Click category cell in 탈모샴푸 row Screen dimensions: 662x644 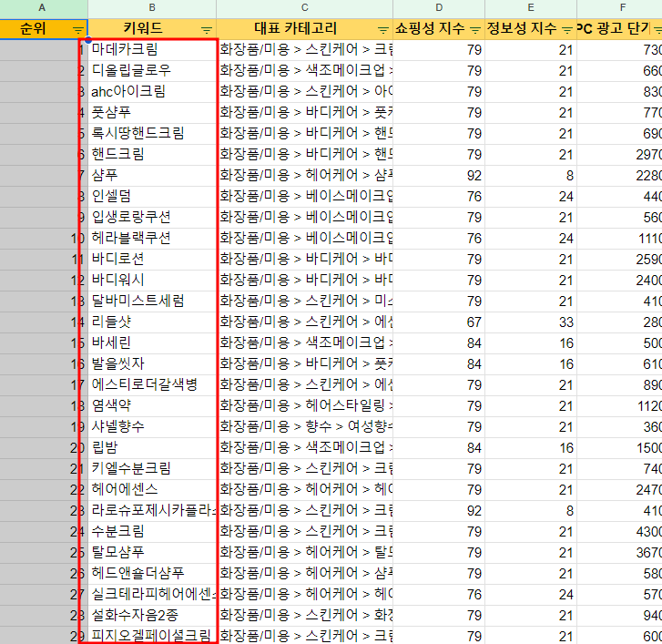(x=304, y=552)
